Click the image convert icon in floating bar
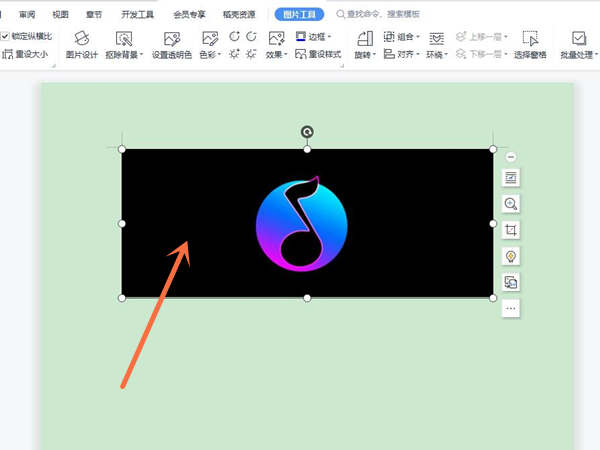Image resolution: width=600 pixels, height=450 pixels. (x=511, y=282)
